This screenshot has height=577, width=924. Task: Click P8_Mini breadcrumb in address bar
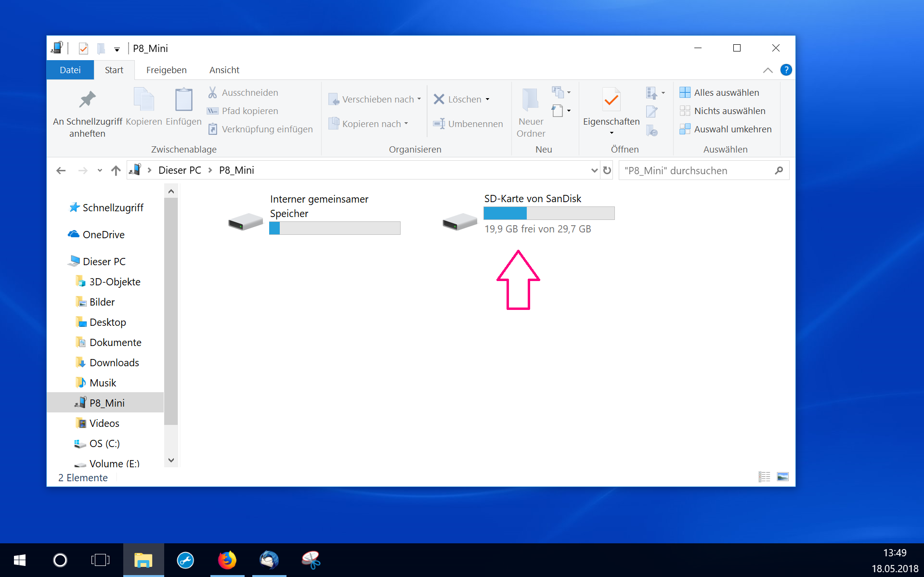[x=236, y=170]
